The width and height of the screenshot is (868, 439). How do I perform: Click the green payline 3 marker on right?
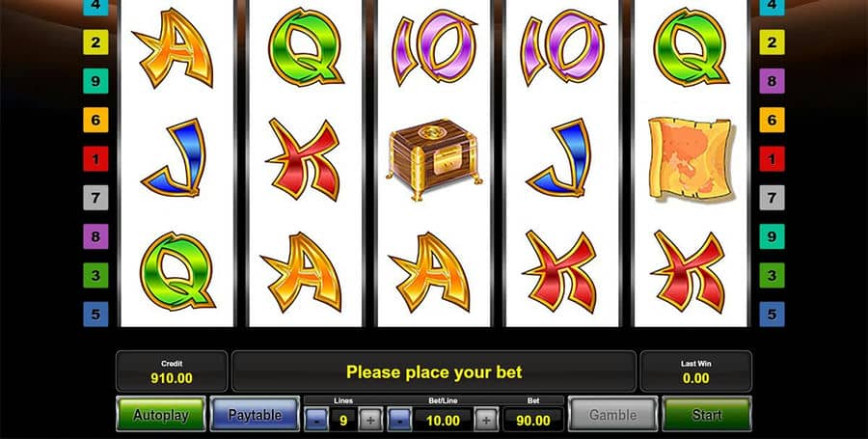tap(772, 275)
